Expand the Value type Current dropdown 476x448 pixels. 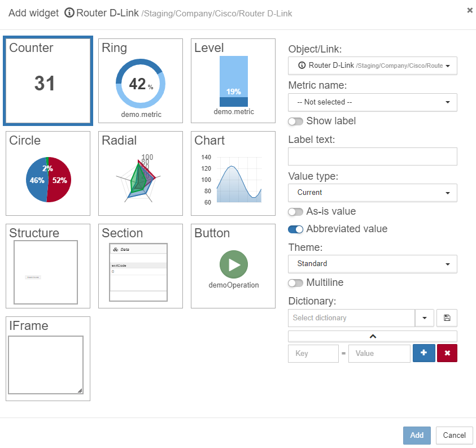click(x=373, y=193)
